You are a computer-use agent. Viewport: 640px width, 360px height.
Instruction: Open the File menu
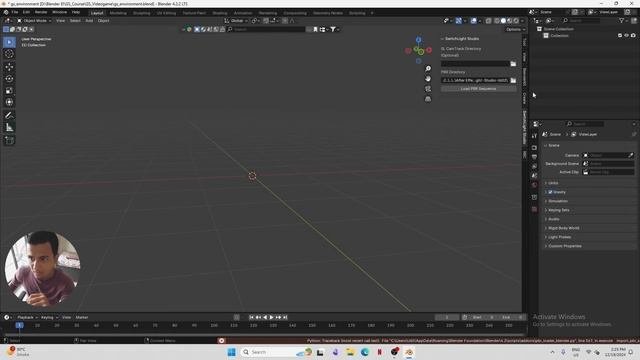(x=15, y=12)
